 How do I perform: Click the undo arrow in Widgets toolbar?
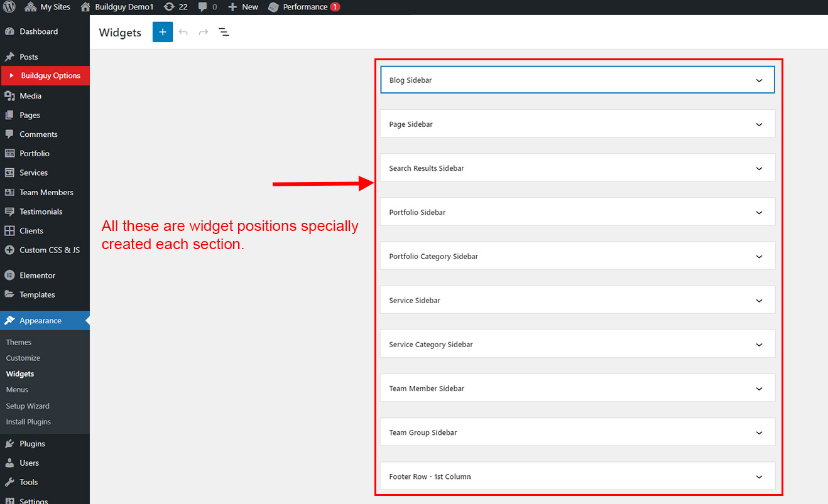coord(183,32)
